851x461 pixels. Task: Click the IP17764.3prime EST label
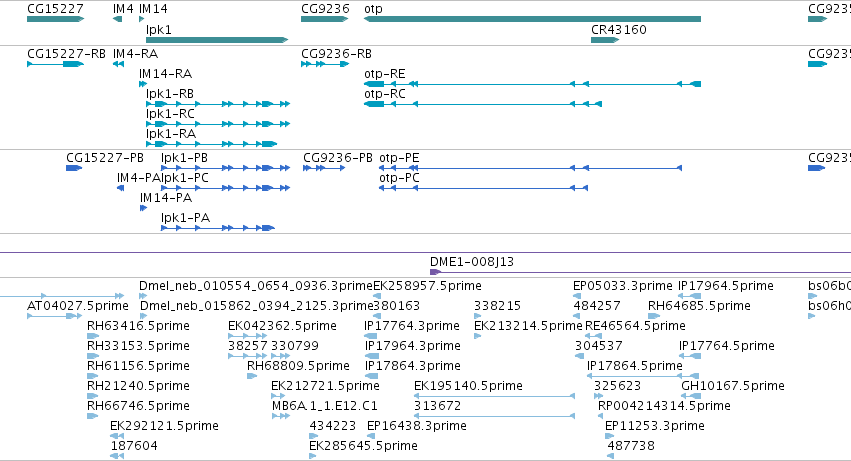(412, 326)
